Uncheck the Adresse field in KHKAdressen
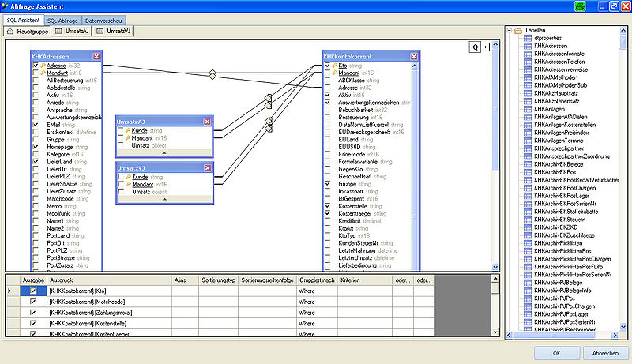Image resolution: width=632 pixels, height=364 pixels. pyautogui.click(x=36, y=66)
